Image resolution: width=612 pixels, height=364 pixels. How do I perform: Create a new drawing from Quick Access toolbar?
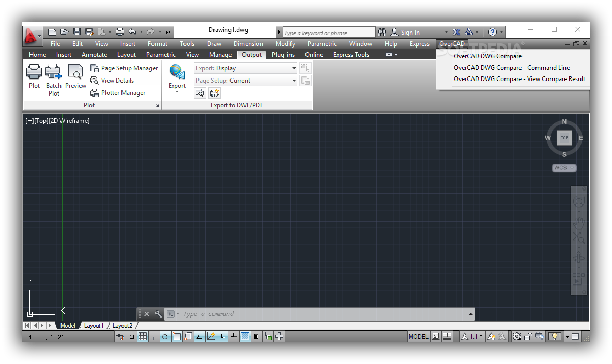point(52,32)
